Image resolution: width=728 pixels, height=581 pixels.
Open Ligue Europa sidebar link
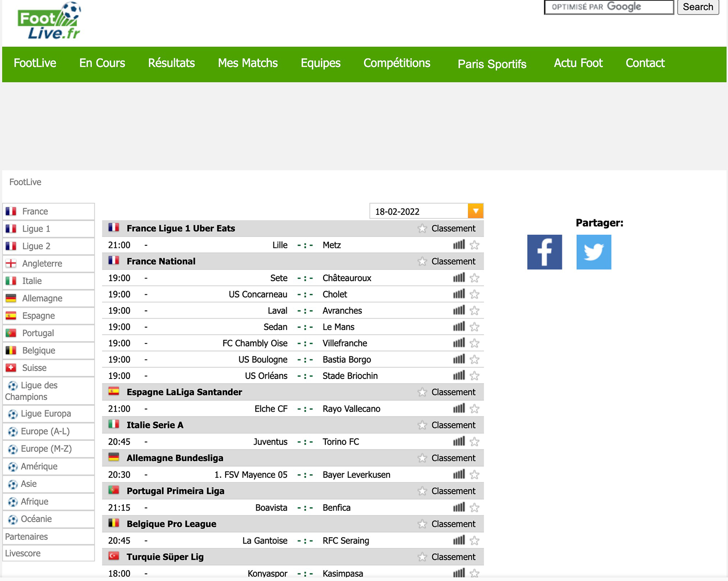pyautogui.click(x=49, y=414)
